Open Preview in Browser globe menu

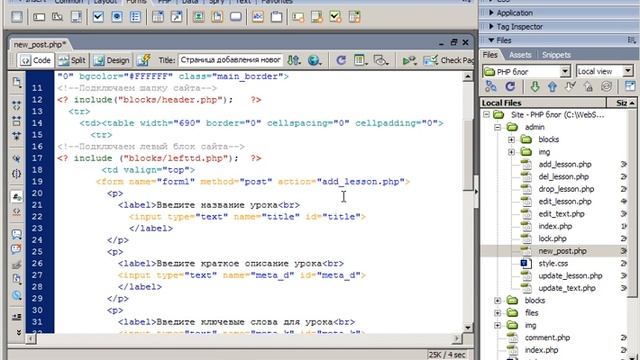click(314, 60)
